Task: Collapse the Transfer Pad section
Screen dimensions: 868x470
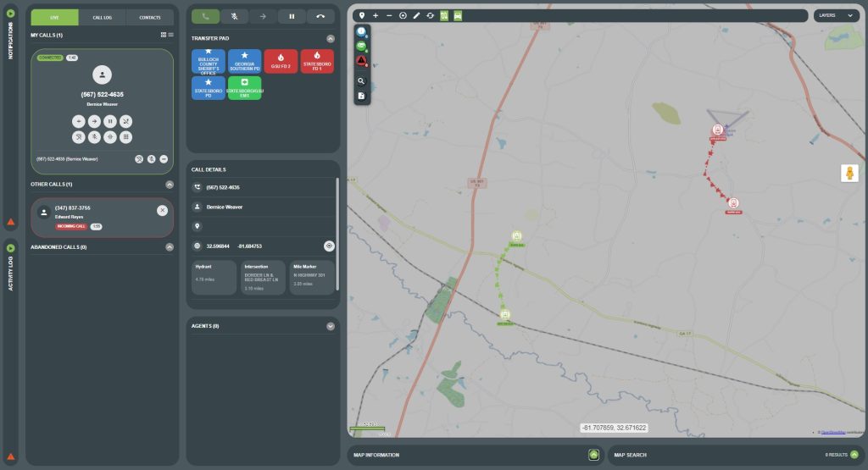Action: [x=330, y=38]
